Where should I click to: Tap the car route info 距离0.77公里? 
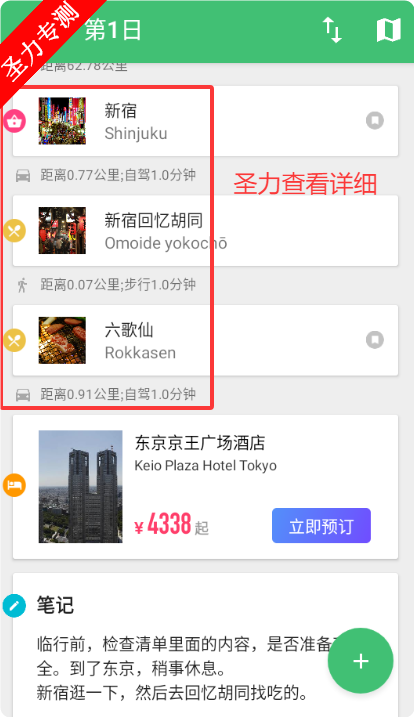tap(118, 175)
